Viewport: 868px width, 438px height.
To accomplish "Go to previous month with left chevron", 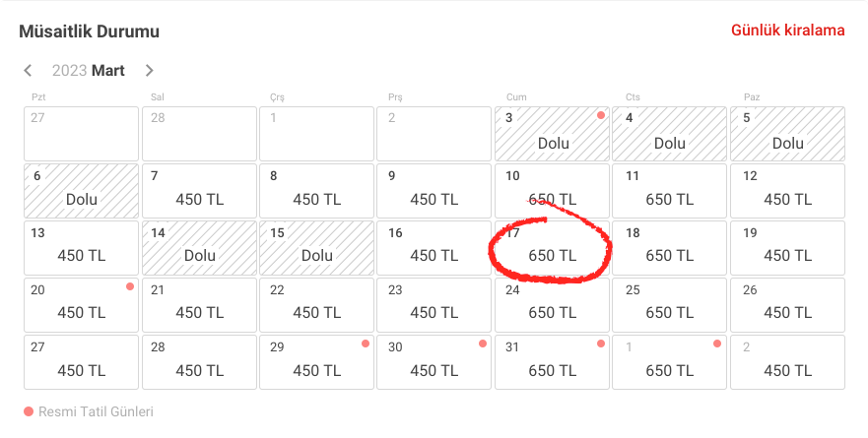I will point(29,71).
